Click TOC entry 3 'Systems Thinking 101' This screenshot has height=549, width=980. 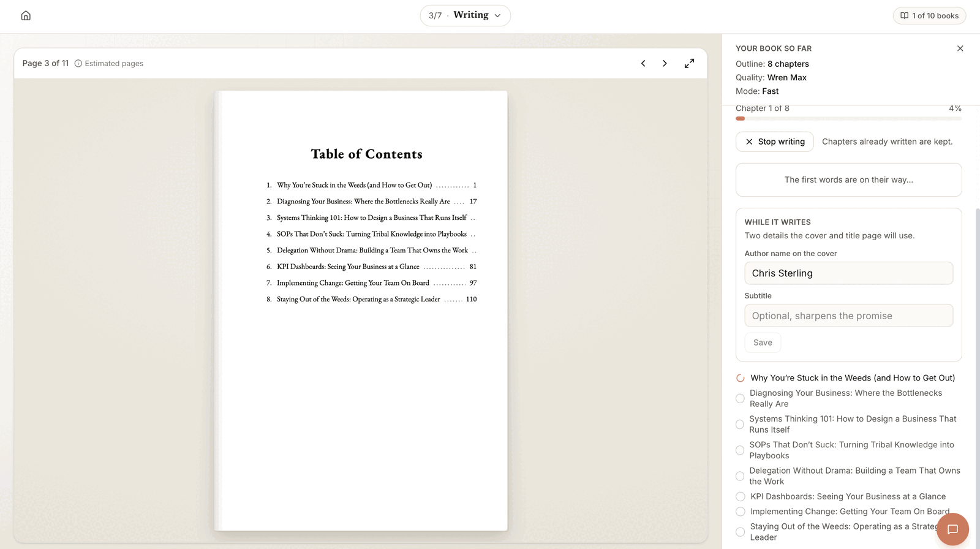click(371, 218)
